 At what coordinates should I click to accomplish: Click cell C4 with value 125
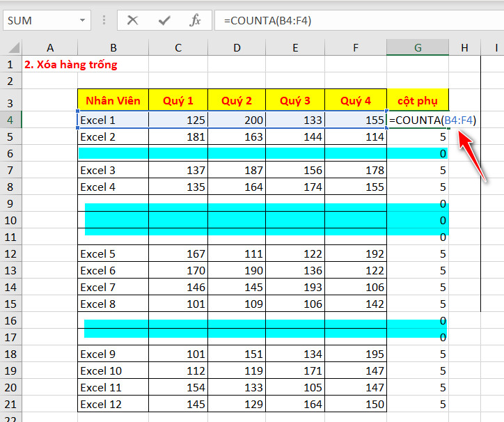[178, 120]
